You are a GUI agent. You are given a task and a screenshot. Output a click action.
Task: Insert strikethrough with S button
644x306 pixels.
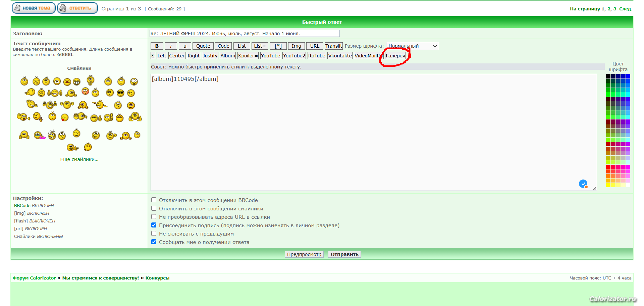click(x=153, y=56)
